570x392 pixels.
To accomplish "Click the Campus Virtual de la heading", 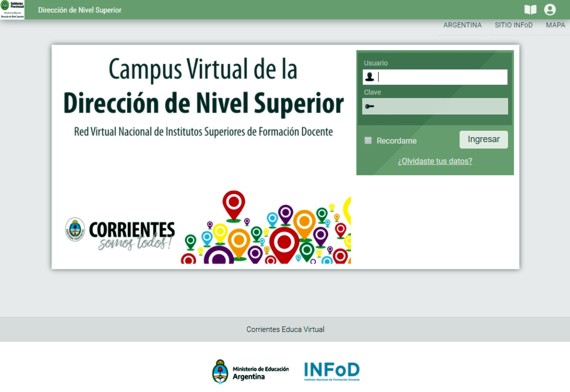I will [203, 69].
